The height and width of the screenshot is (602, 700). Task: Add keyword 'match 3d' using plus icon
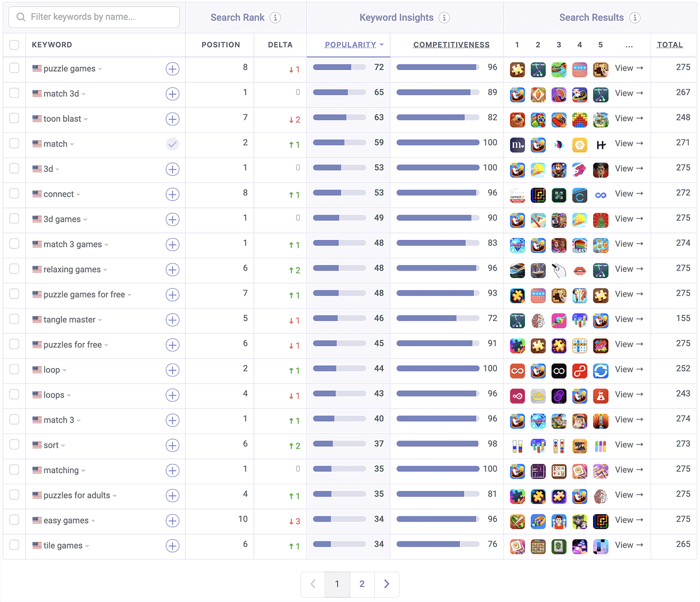pos(173,94)
